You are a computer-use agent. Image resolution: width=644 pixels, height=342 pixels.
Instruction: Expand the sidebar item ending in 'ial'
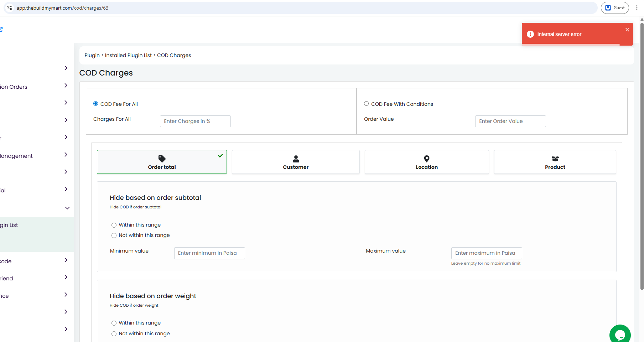[x=66, y=189]
